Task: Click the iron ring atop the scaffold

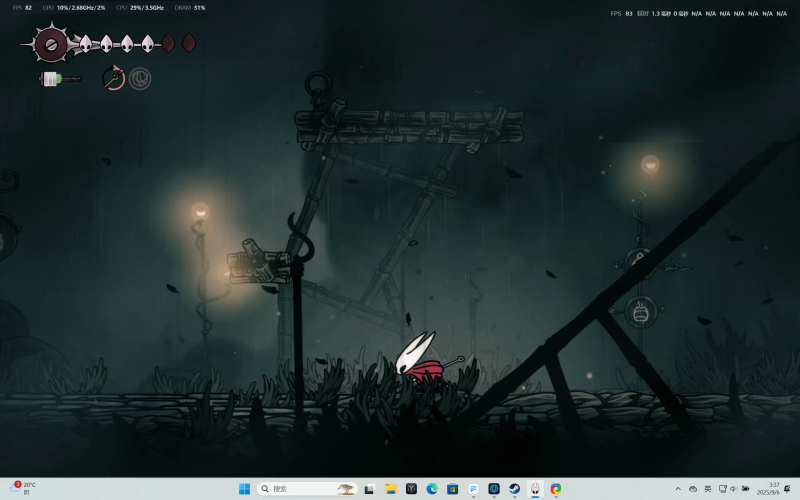Action: pyautogui.click(x=318, y=84)
